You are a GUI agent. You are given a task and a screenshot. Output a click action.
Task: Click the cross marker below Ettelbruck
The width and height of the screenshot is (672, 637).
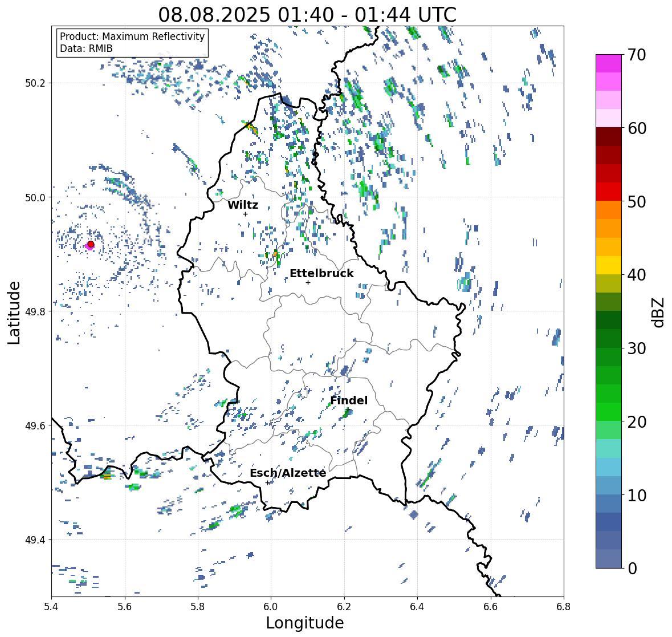[308, 282]
